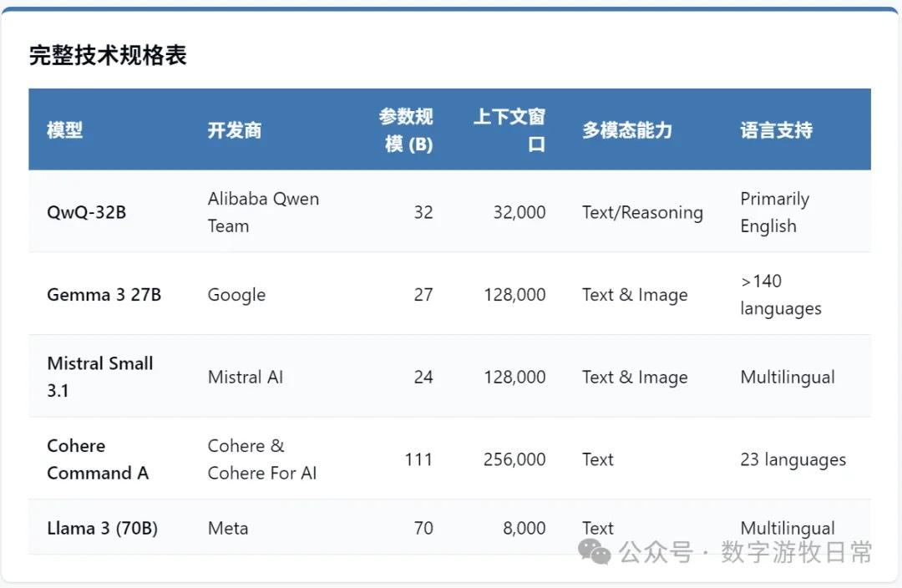Click the Cohere Command A model name
This screenshot has width=902, height=588.
click(98, 459)
